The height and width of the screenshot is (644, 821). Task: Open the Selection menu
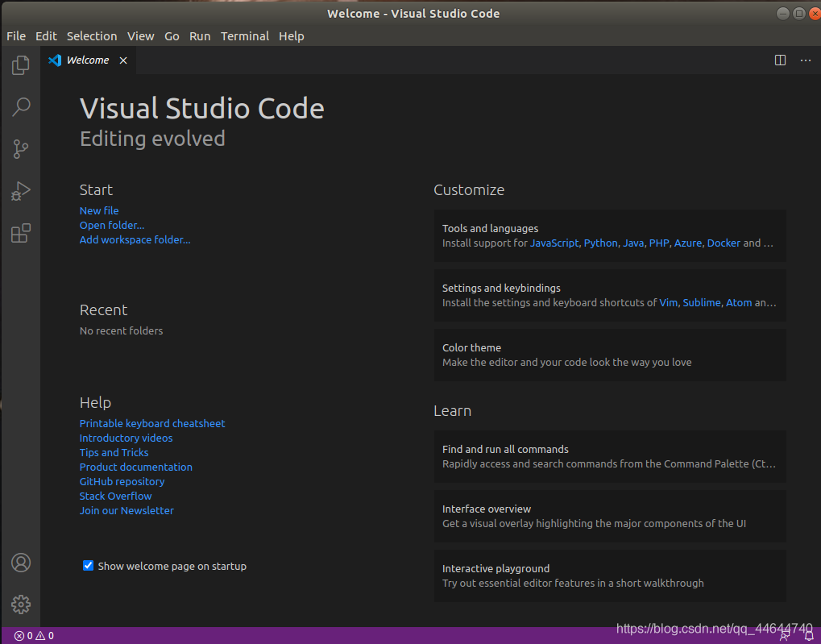[x=92, y=36]
